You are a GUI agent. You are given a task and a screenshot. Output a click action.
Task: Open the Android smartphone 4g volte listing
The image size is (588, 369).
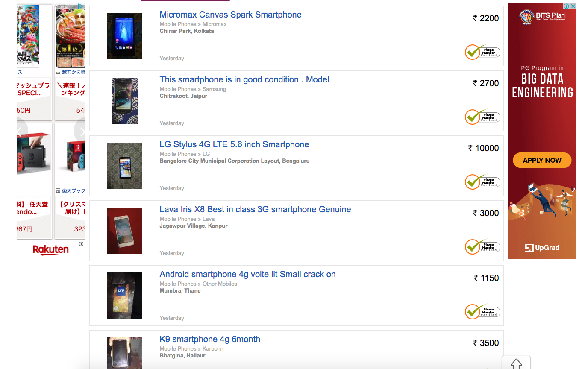(x=247, y=275)
